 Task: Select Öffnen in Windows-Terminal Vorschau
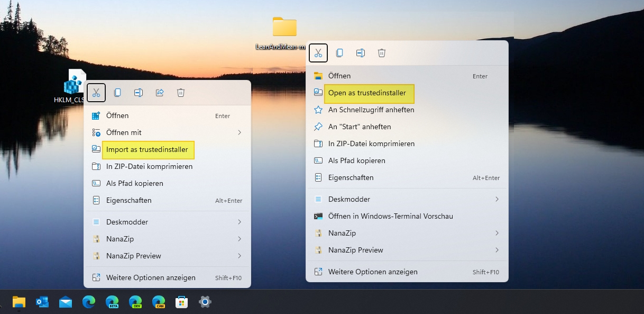click(407, 216)
